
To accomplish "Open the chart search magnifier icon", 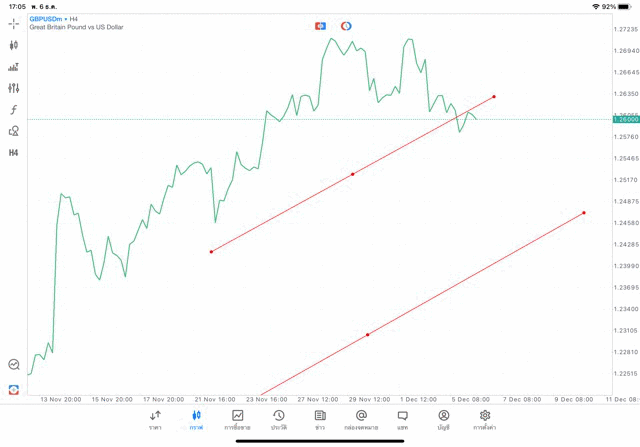I will pos(14,365).
